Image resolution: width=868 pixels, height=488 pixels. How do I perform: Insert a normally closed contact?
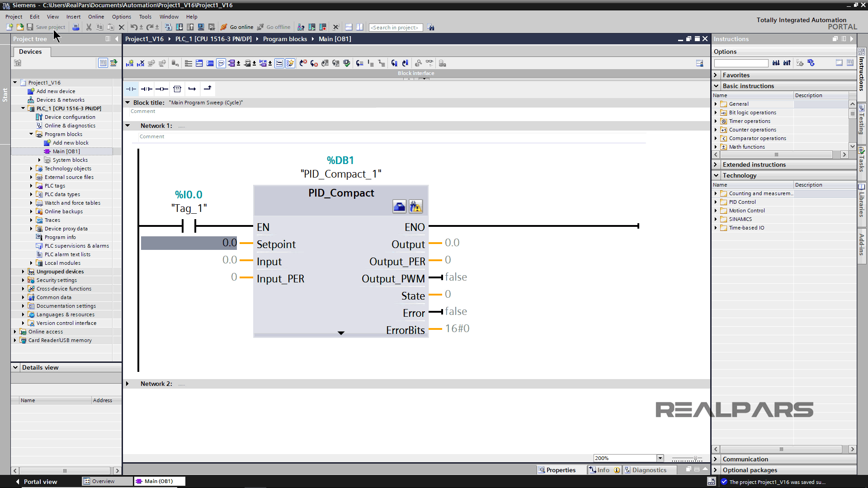click(x=146, y=89)
